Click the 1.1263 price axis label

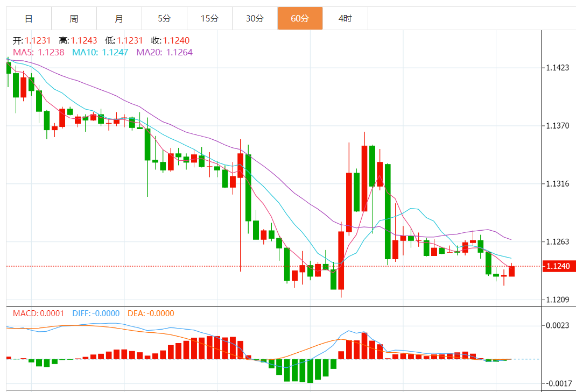pos(557,241)
